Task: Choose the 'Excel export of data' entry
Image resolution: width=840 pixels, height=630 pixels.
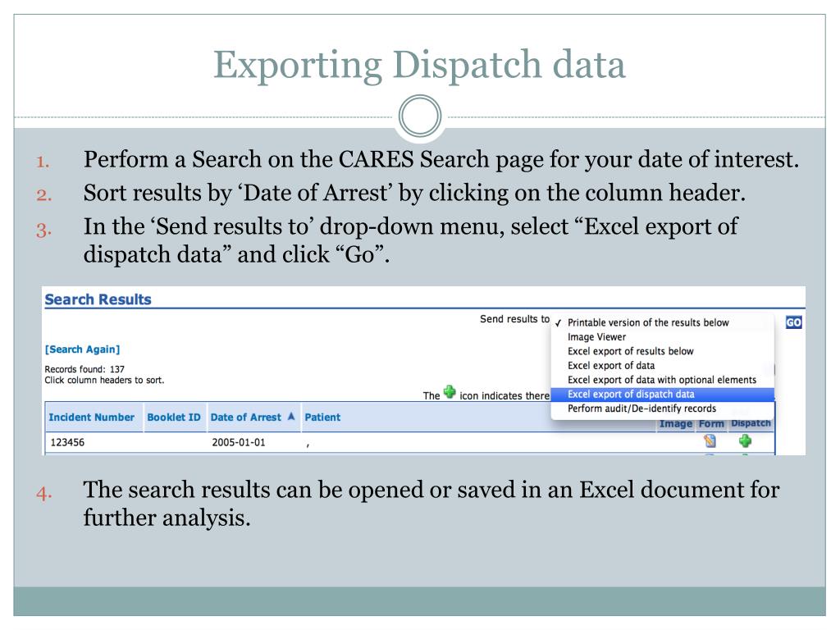Action: click(663, 365)
